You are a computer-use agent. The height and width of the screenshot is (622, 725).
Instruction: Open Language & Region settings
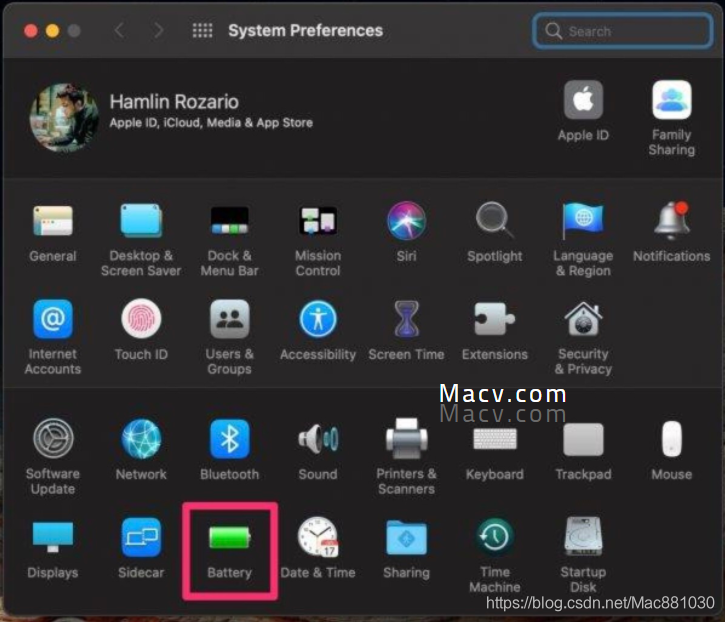click(583, 220)
